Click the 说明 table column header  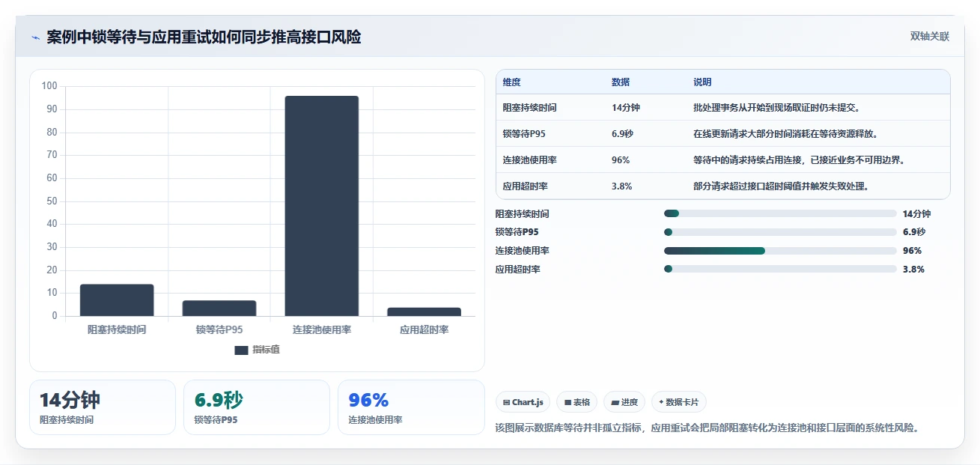click(x=703, y=82)
